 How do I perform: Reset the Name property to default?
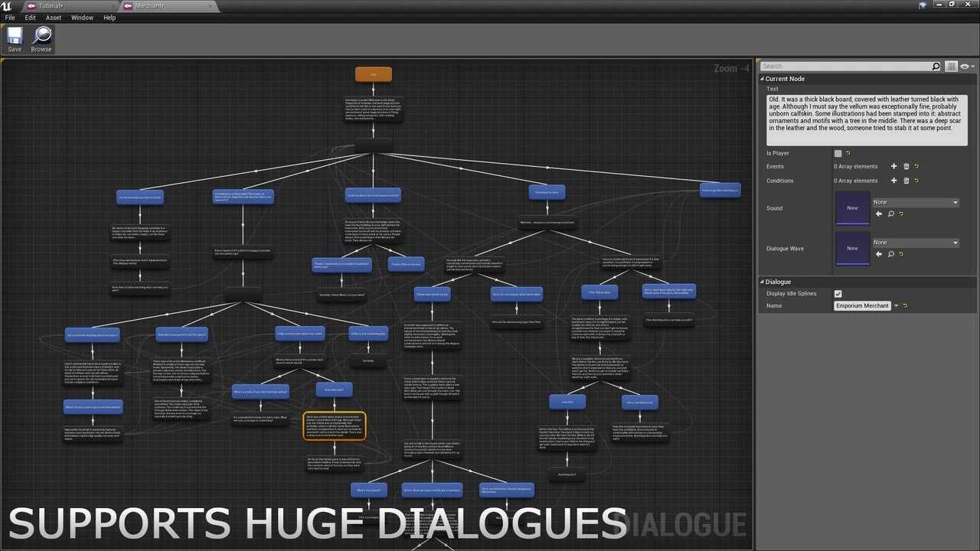click(905, 306)
